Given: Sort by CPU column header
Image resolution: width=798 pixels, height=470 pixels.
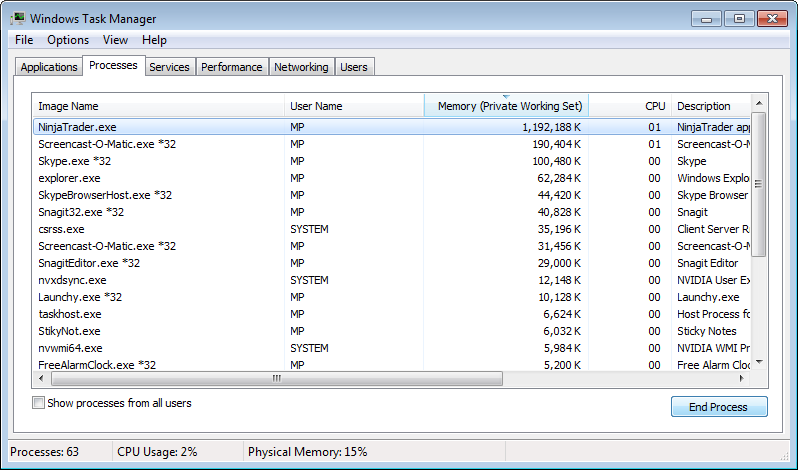Looking at the screenshot, I should pyautogui.click(x=630, y=106).
